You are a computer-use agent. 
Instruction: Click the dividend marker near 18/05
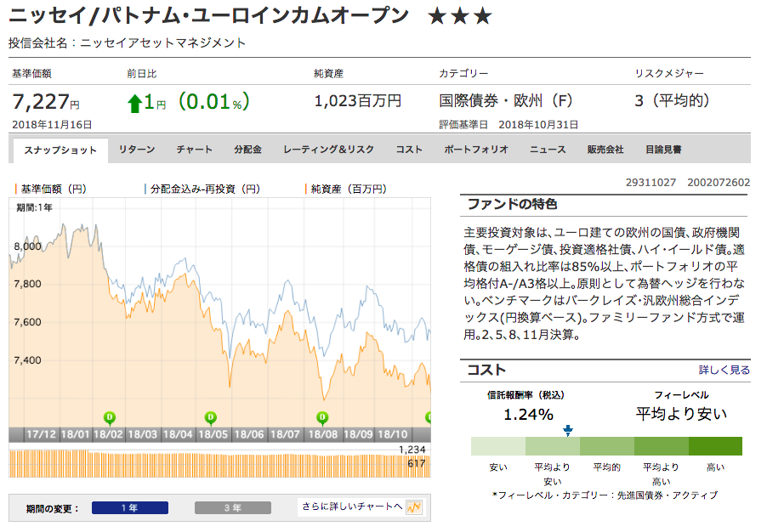tap(211, 418)
